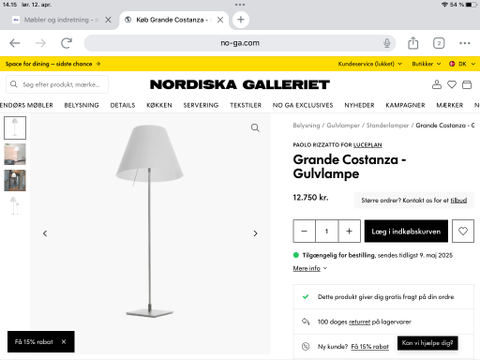This screenshot has width=480, height=360.
Task: Expand Kundeservice dropdown
Action: 370,64
